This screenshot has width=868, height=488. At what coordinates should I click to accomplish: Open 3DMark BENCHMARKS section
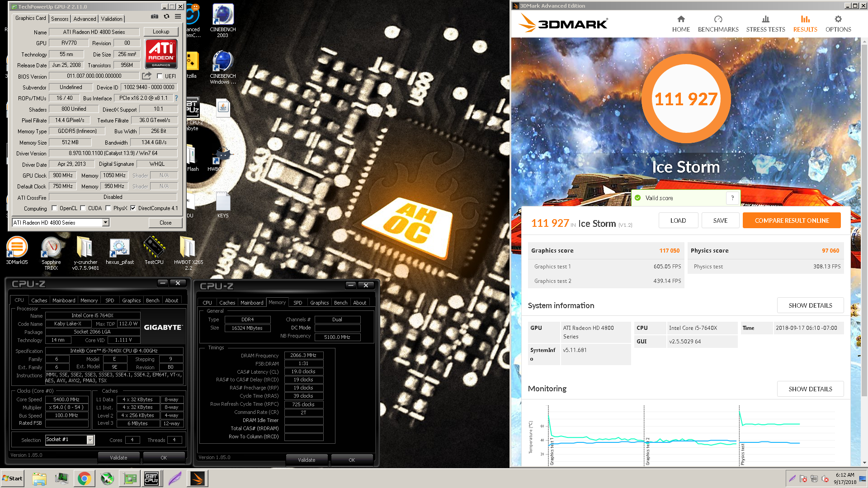click(x=718, y=23)
